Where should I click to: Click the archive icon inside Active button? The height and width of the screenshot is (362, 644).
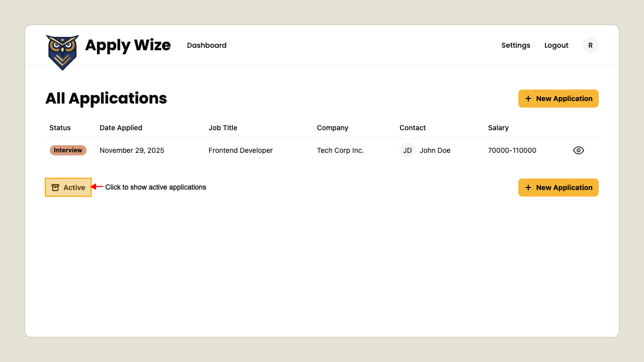(x=56, y=187)
